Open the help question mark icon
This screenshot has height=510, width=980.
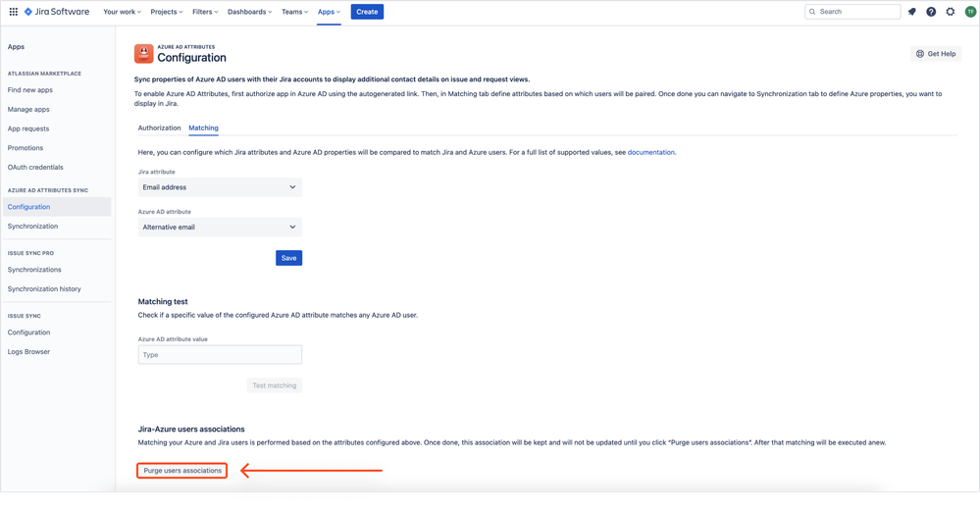[x=931, y=12]
